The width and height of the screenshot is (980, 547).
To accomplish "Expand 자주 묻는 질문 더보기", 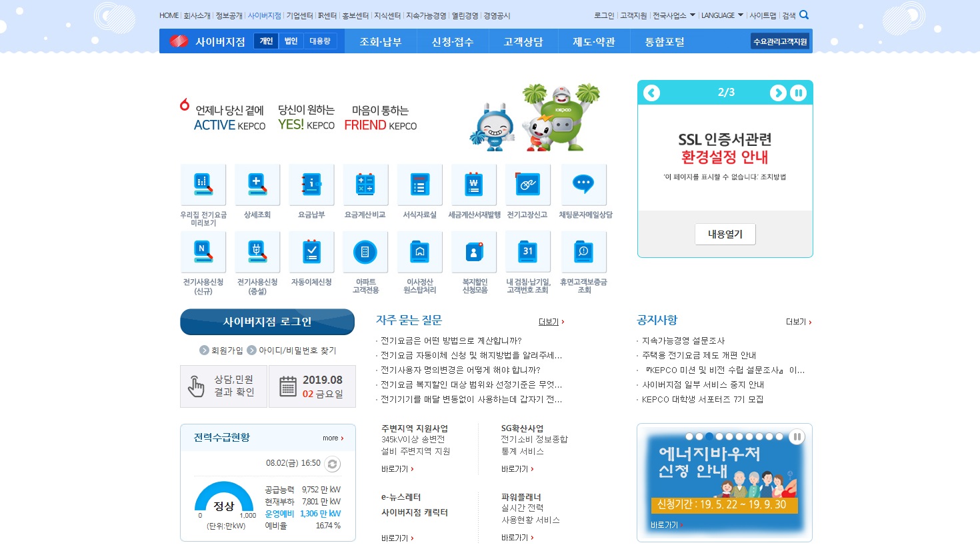I will (551, 322).
